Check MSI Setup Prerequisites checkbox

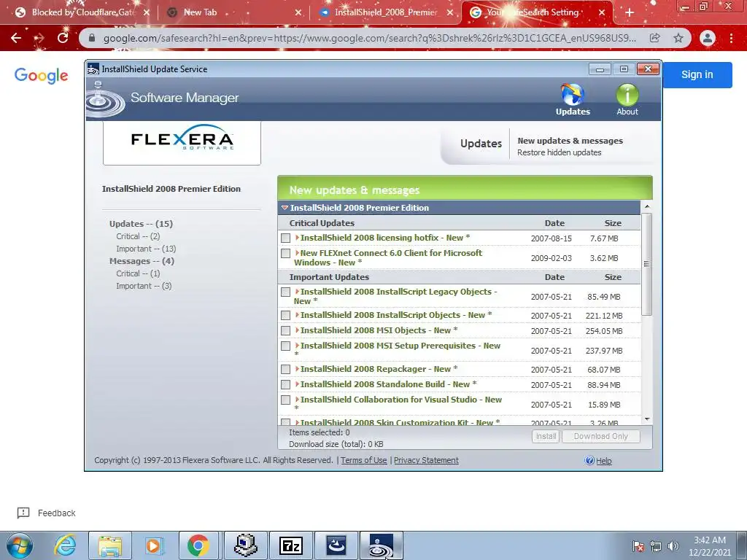pos(285,346)
